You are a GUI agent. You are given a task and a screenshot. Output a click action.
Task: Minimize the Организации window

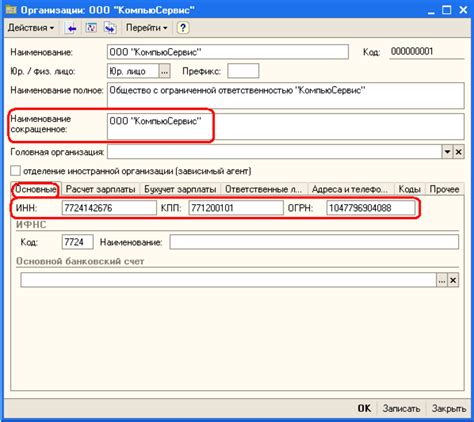coord(431,10)
